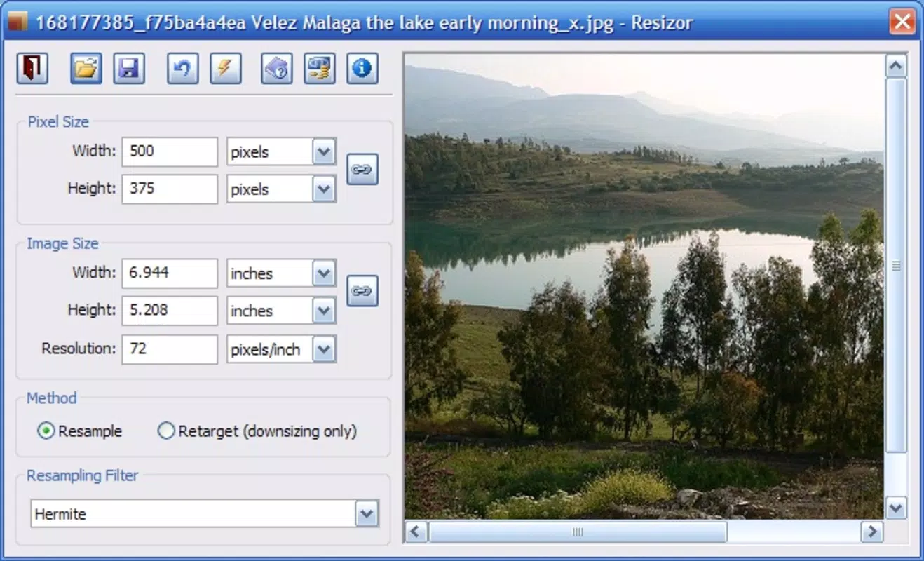Click the lake image preview
The image size is (924, 561).
644,287
